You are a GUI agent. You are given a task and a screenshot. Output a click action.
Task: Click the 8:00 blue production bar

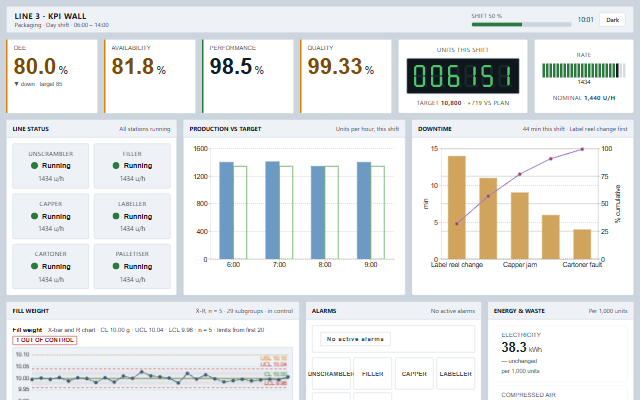(318, 213)
